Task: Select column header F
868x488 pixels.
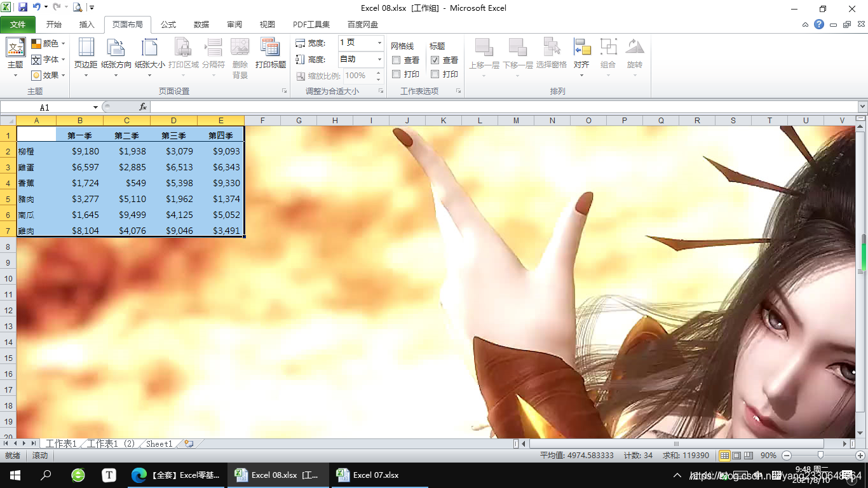Action: [262, 121]
